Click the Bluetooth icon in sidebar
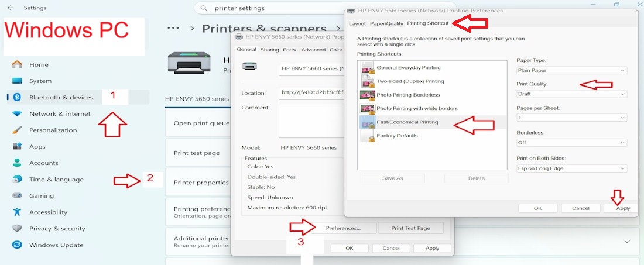Screen dimensions: 644x265 pyautogui.click(x=17, y=97)
